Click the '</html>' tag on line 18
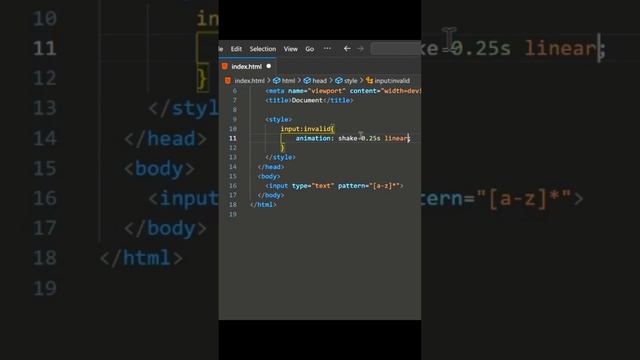This screenshot has width=640, height=360. 263,204
